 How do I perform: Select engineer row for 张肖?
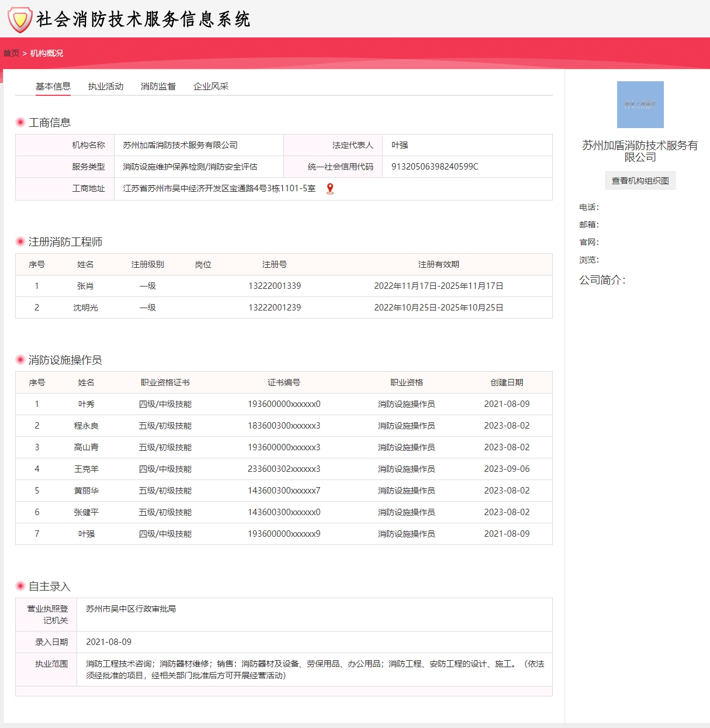point(85,286)
